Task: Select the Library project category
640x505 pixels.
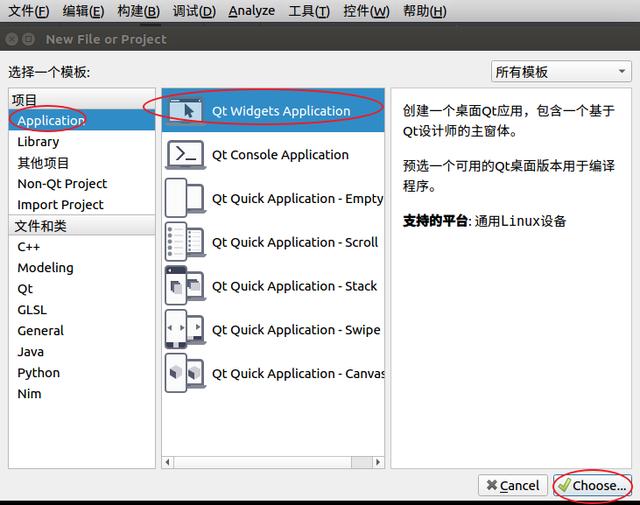Action: tap(82, 142)
